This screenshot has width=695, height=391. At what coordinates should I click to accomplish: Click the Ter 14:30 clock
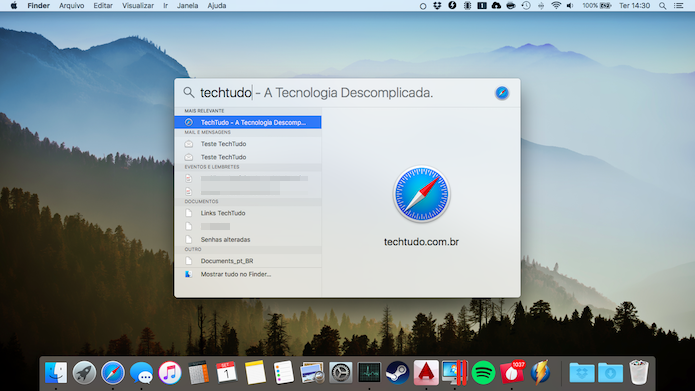[x=634, y=6]
